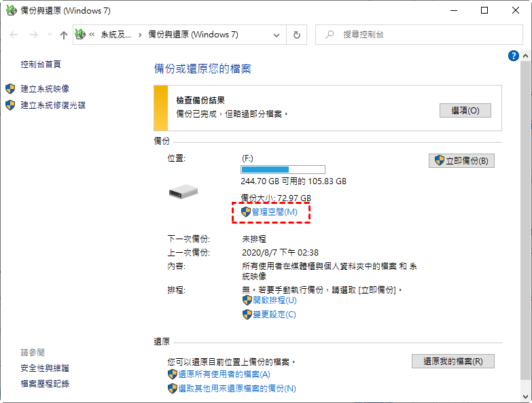Click the scrollbar down arrow
The width and height of the screenshot is (532, 403).
525,396
